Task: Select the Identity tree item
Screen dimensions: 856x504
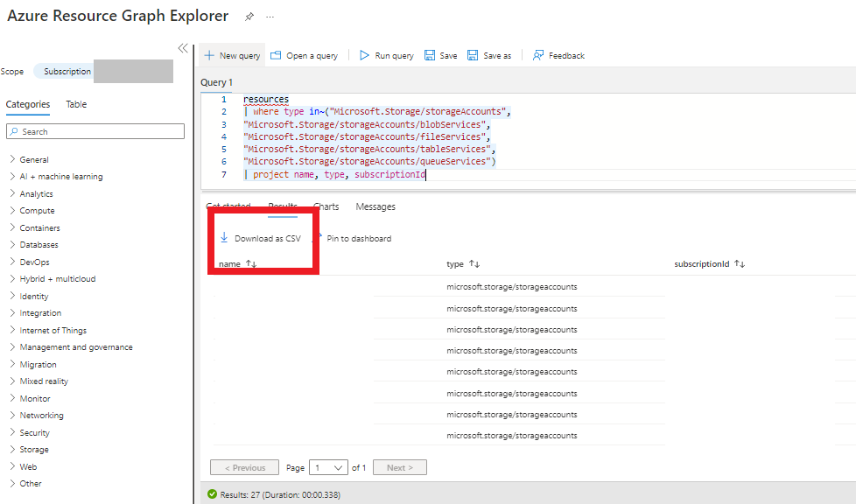Action: (34, 296)
